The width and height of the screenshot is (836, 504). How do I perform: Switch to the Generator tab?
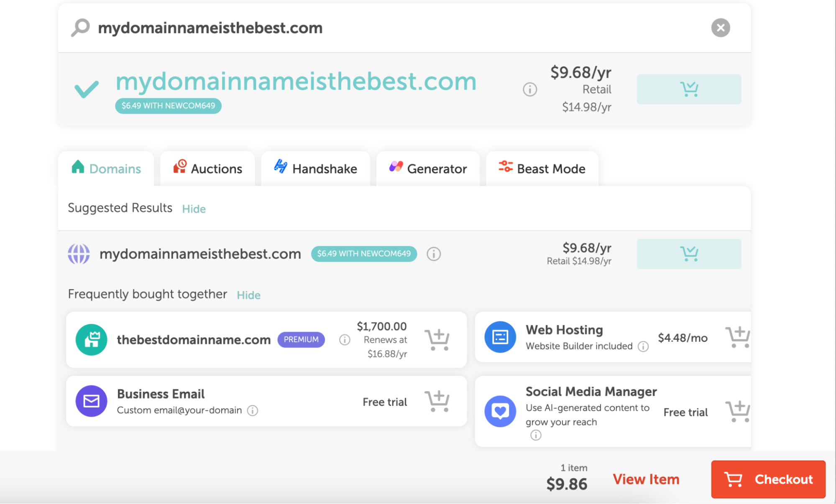[428, 168]
